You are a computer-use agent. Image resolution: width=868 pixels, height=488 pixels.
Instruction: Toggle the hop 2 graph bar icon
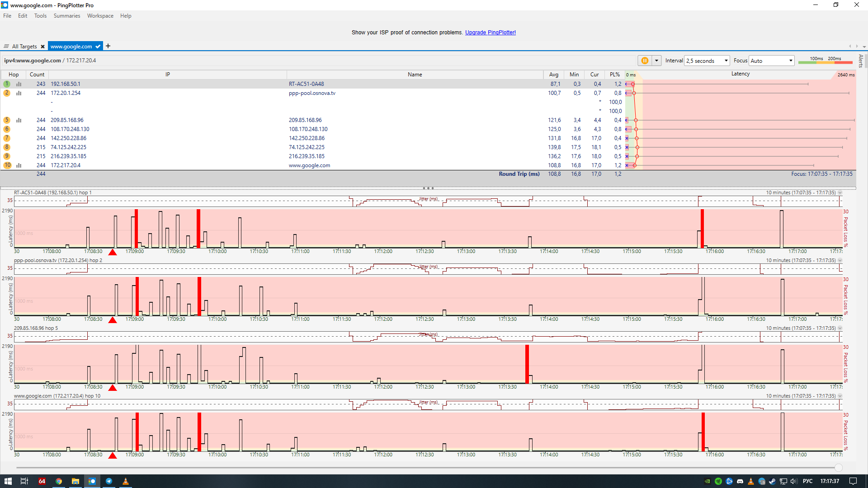(19, 93)
